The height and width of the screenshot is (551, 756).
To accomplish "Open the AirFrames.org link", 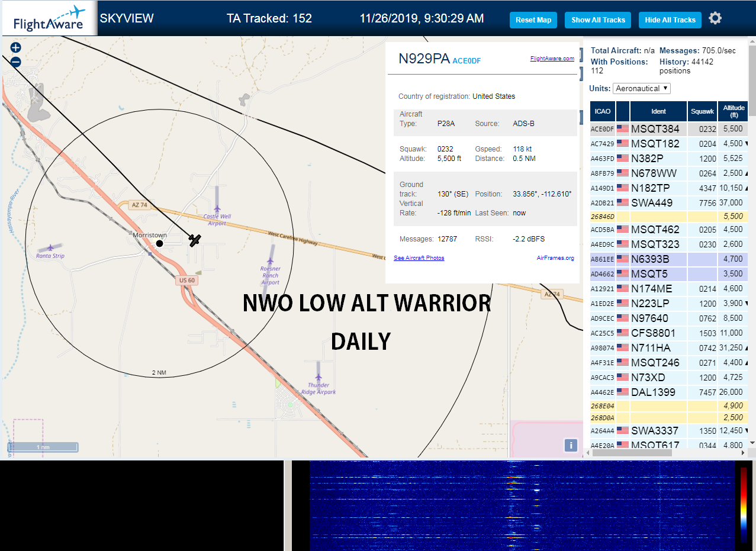I will (x=555, y=257).
